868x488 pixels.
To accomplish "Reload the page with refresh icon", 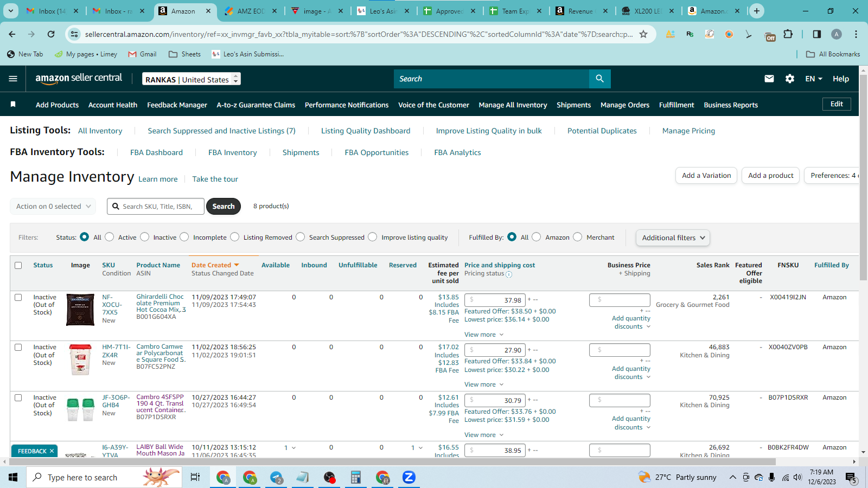I will pos(51,34).
